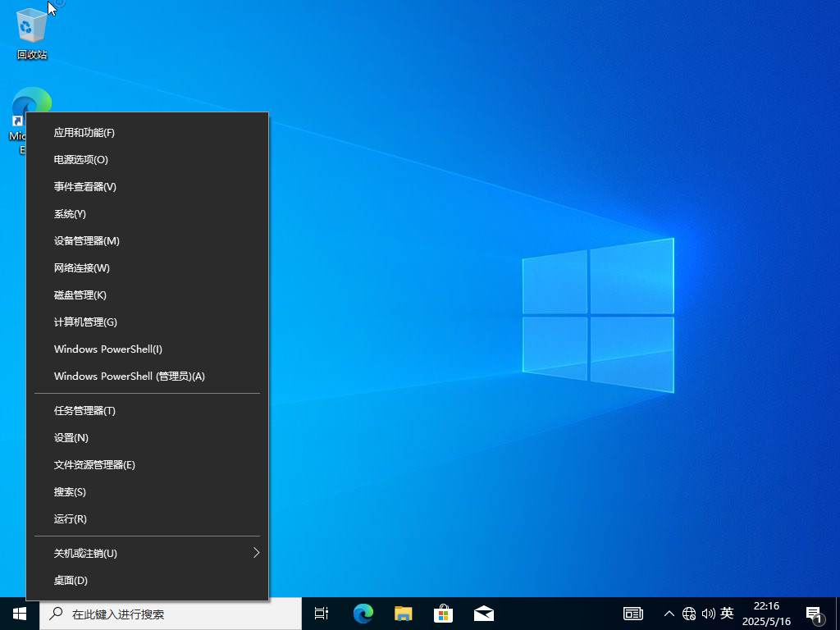The height and width of the screenshot is (630, 840).
Task: Open 设置(N) from the menu
Action: [x=148, y=438]
